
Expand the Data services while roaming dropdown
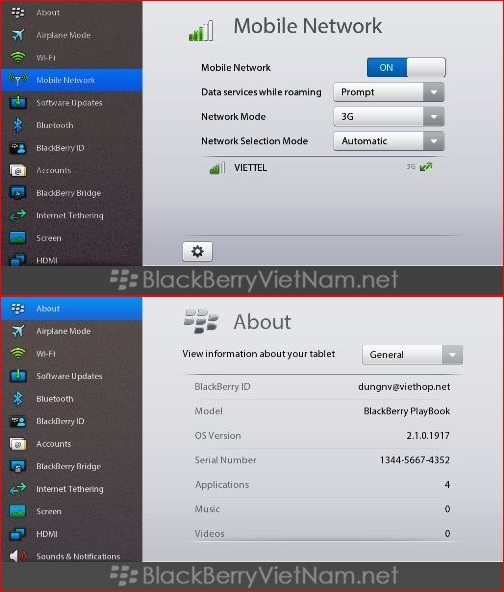coord(389,92)
